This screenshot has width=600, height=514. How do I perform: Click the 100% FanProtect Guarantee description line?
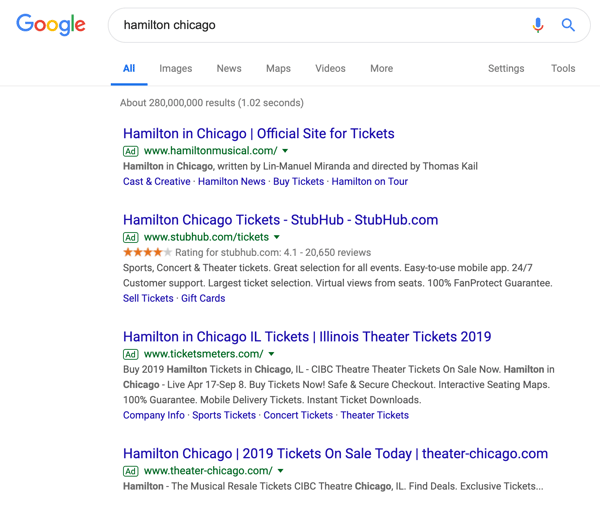pos(338,283)
